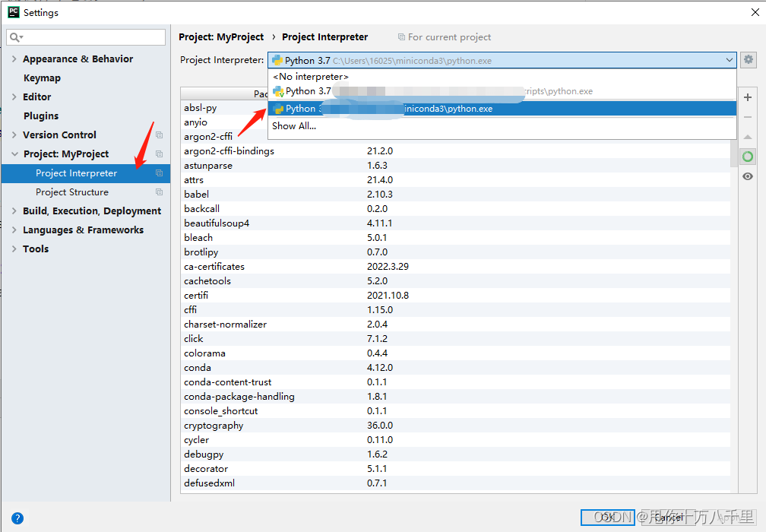Select Python 3.7 Scripts\python.exe interpreter
The width and height of the screenshot is (766, 532).
502,91
